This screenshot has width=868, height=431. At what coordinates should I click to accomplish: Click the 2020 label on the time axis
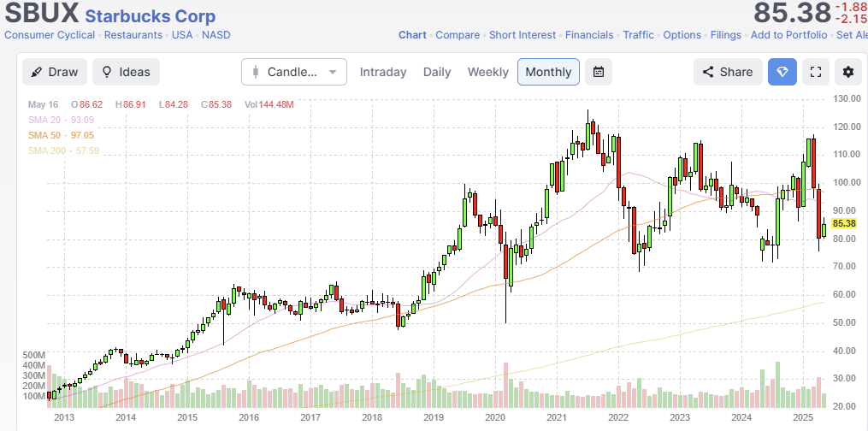495,416
